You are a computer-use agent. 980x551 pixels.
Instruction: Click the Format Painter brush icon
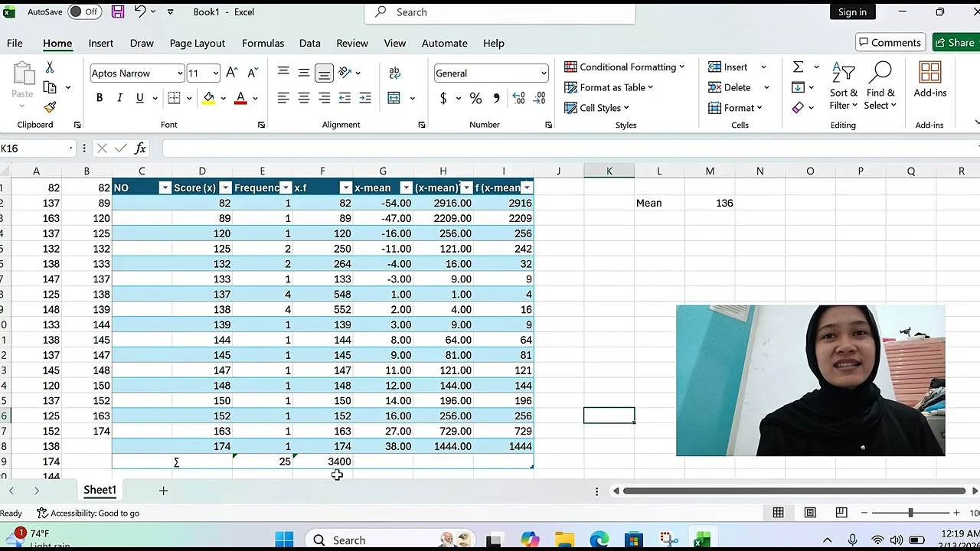point(50,107)
